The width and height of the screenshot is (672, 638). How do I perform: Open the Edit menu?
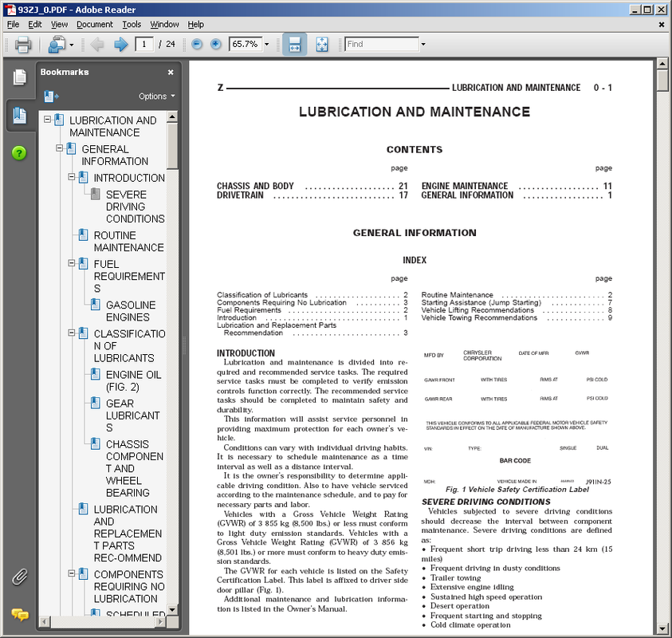point(35,25)
